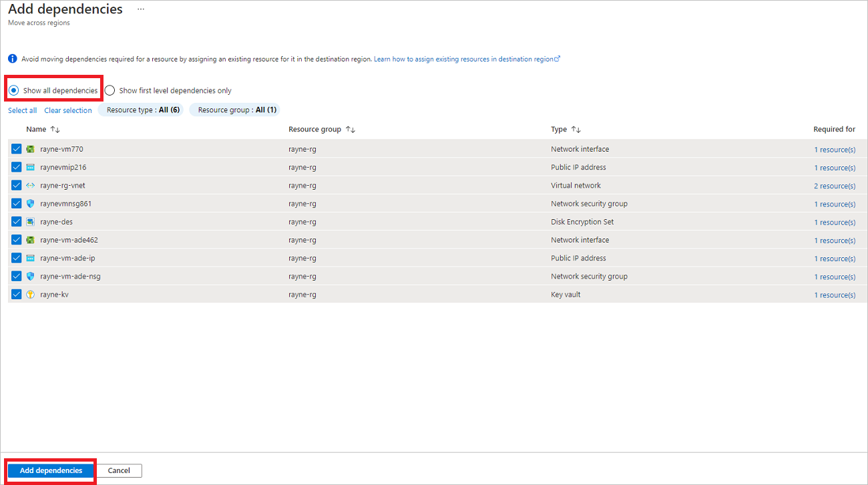Click the rayne-vm770 name text
This screenshot has height=485, width=868.
pos(61,149)
